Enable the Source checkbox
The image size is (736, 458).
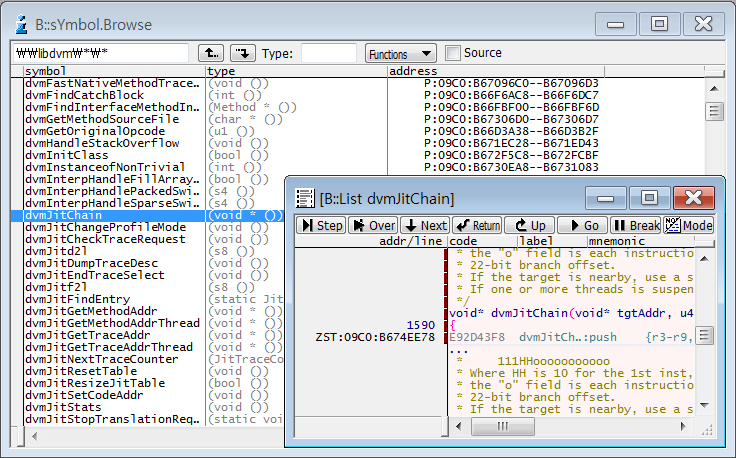point(453,53)
